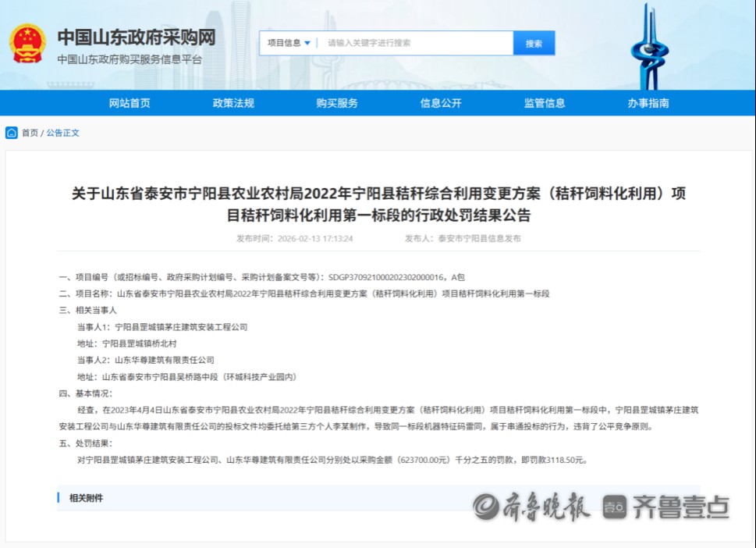Click the 首页 breadcrumb link
Image resolution: width=756 pixels, height=548 pixels.
point(30,133)
